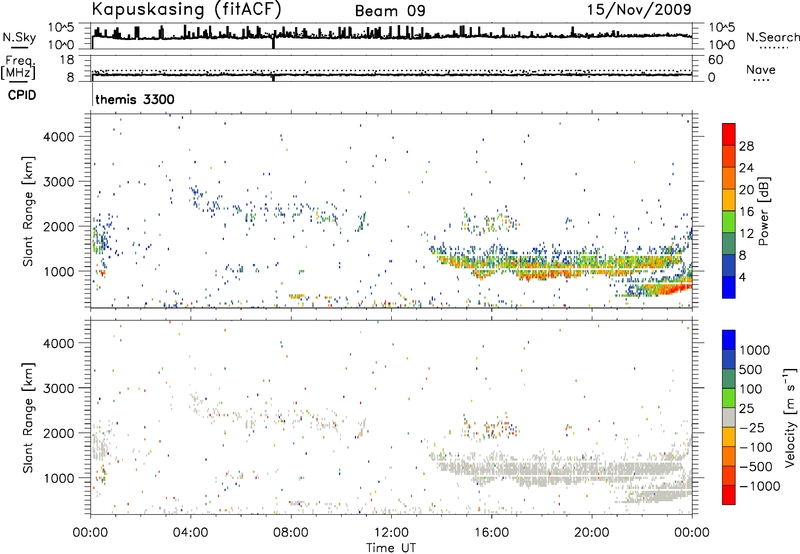Click the '20:00' time tick label

click(591, 533)
